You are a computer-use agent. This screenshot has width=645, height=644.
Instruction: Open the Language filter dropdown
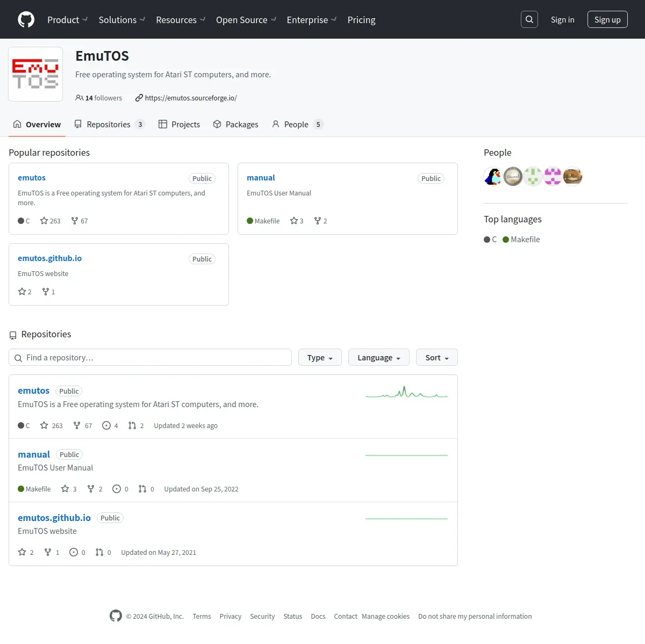379,358
